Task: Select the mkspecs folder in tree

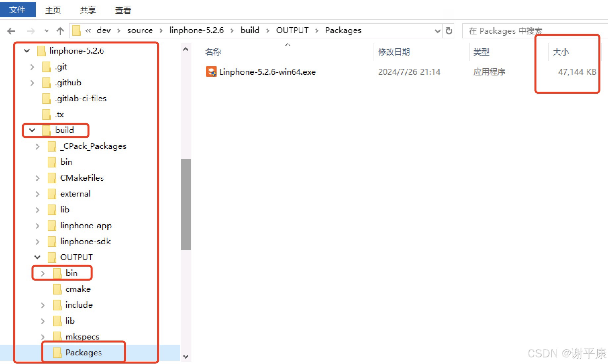Action: (82, 337)
